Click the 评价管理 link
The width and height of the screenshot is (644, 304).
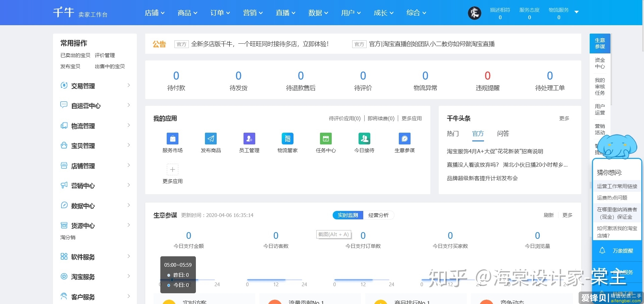(105, 55)
